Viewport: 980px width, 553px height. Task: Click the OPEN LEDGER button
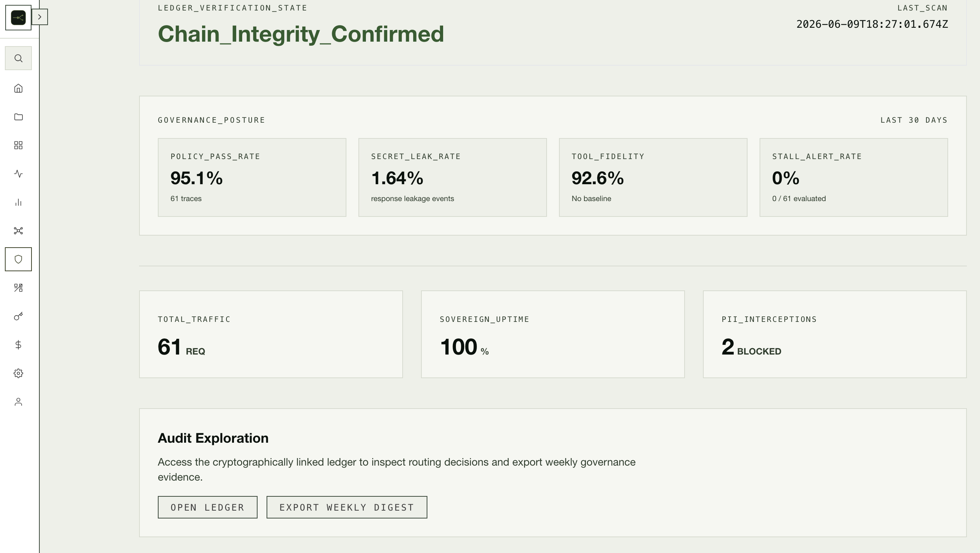(207, 507)
